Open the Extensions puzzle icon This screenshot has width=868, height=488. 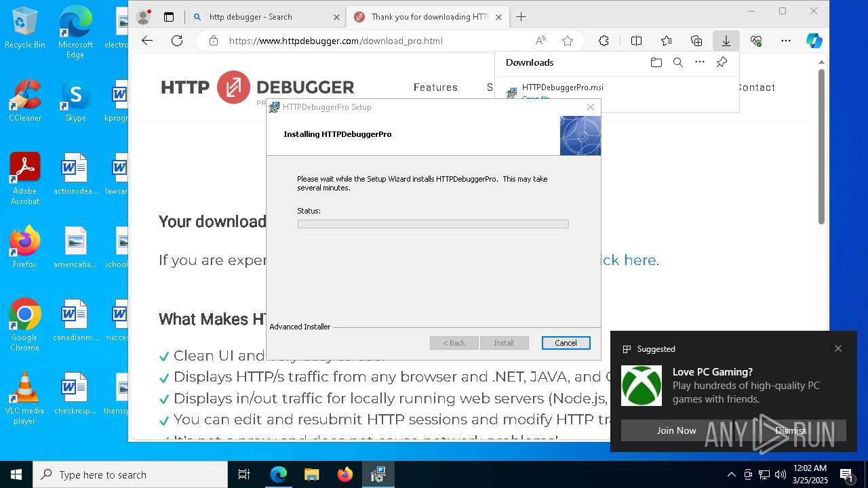pyautogui.click(x=604, y=41)
